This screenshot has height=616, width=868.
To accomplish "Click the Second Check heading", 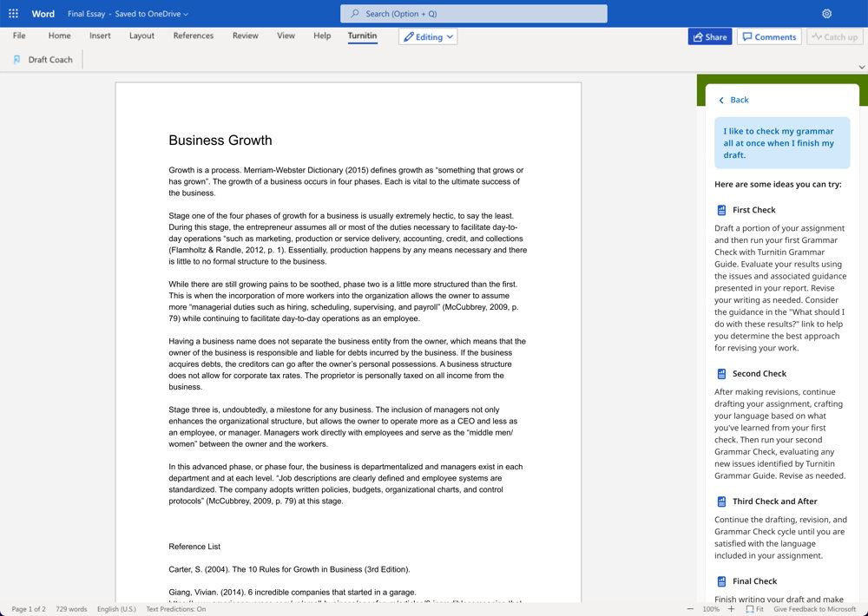I will coord(759,374).
